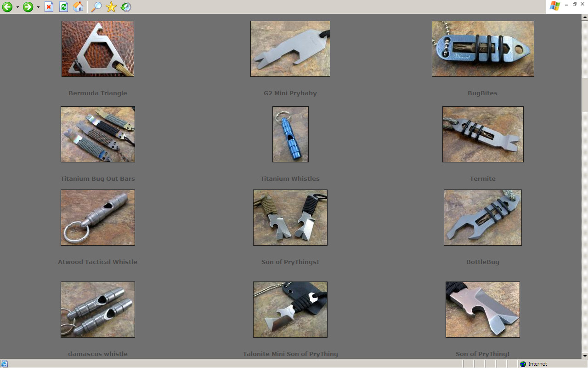Open the G2 Mini Prybaby link
Viewport: 588px width, 368px height.
[290, 93]
